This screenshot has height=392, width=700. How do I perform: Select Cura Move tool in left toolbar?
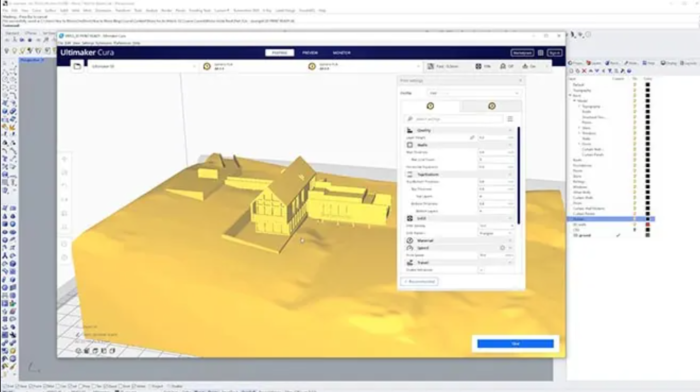pos(64,159)
